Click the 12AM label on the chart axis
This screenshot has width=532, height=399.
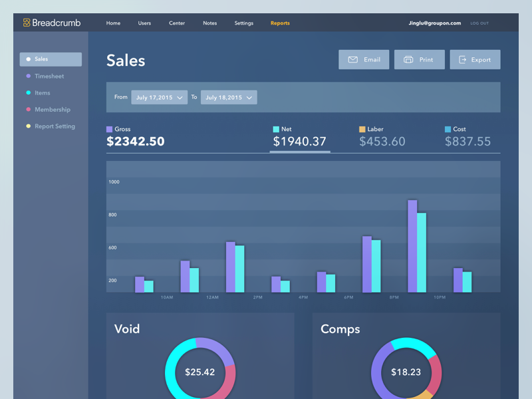tap(212, 297)
